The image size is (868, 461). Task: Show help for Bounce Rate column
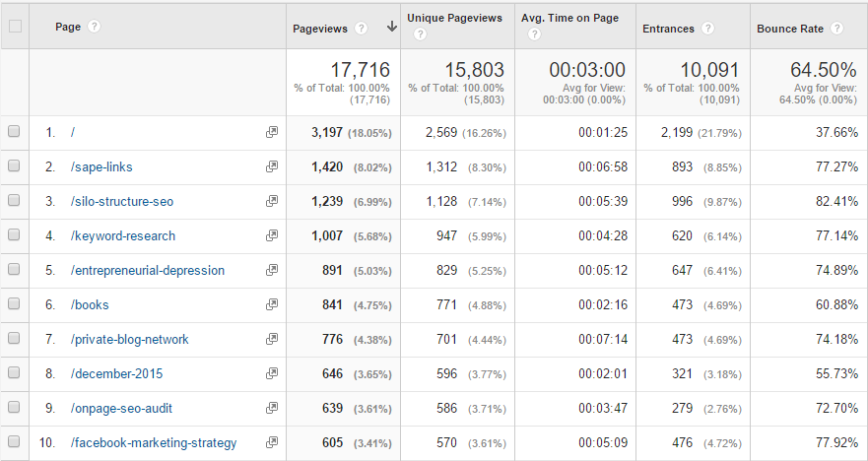pyautogui.click(x=837, y=29)
